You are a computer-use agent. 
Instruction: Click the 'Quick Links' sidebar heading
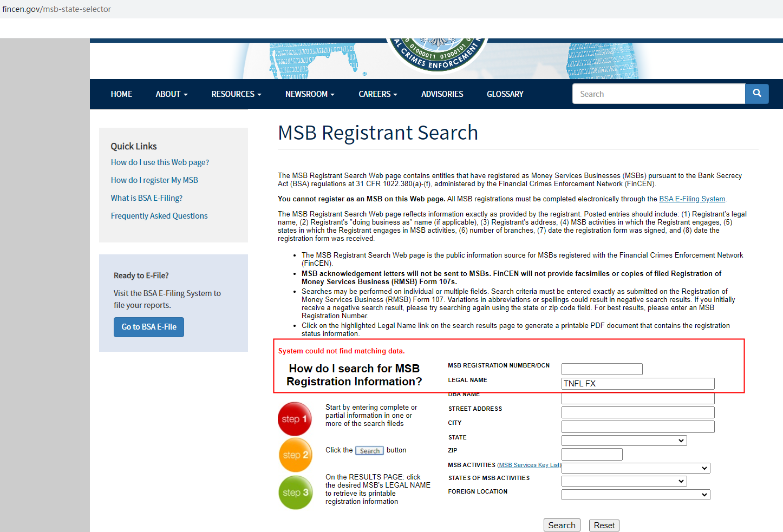point(134,146)
